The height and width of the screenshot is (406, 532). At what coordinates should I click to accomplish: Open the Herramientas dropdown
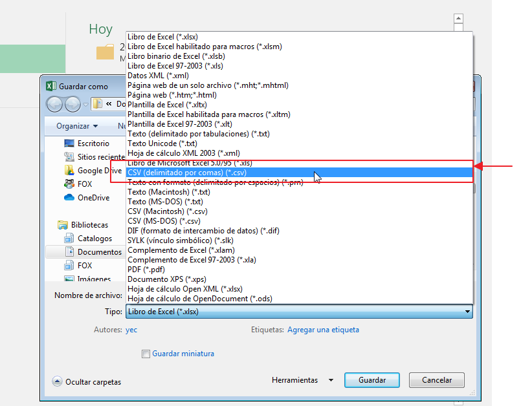[x=302, y=380]
